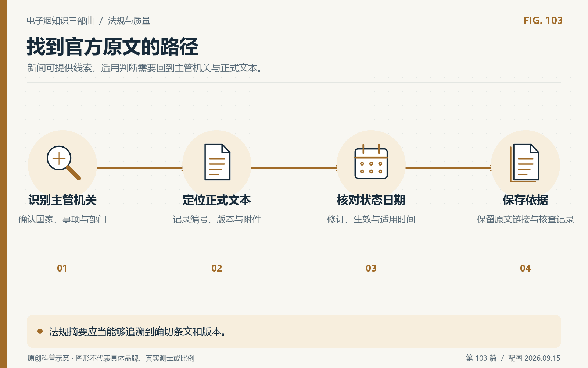Select the heading 定位正式文本
Viewport: 588px width, 368px height.
click(217, 200)
